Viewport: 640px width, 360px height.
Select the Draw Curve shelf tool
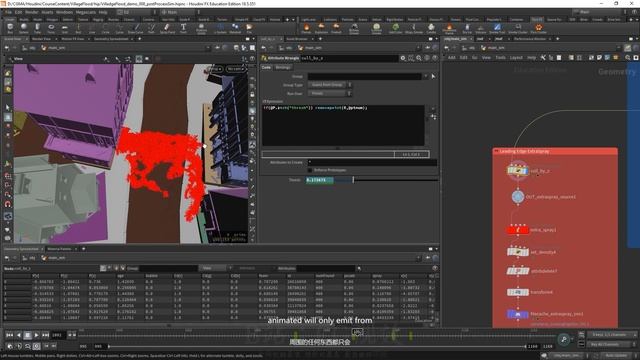(x=136, y=28)
